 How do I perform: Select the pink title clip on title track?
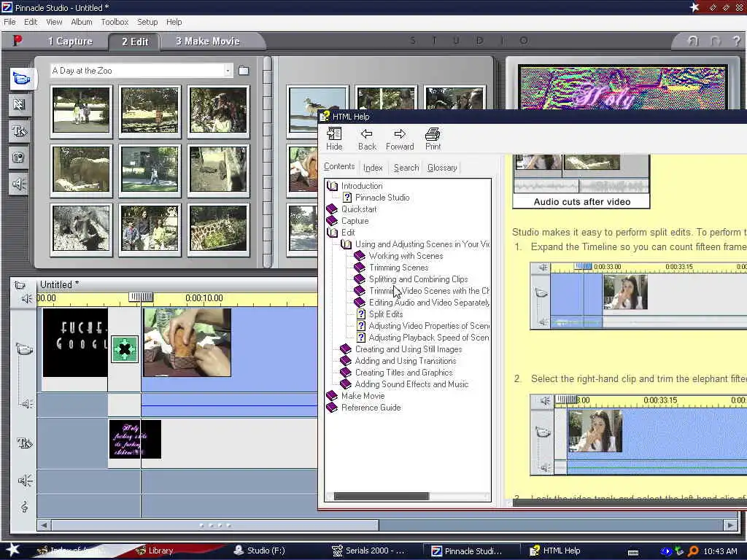[x=135, y=440]
